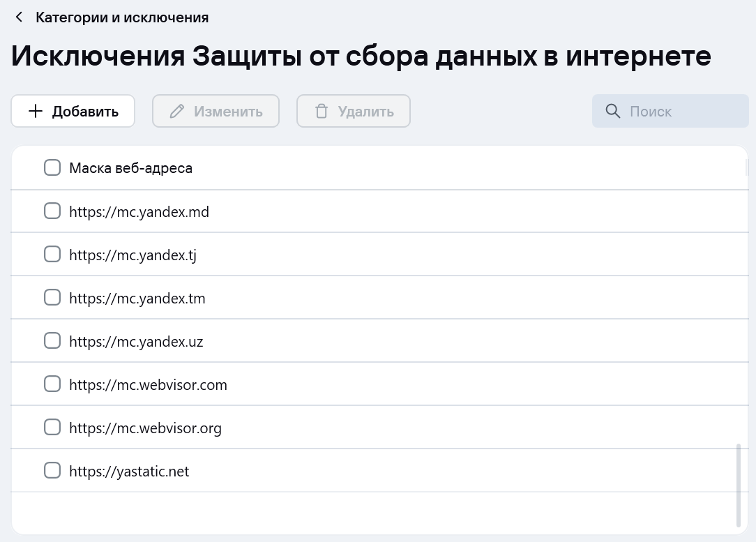
Task: Click the magnifier search icon
Action: [612, 111]
